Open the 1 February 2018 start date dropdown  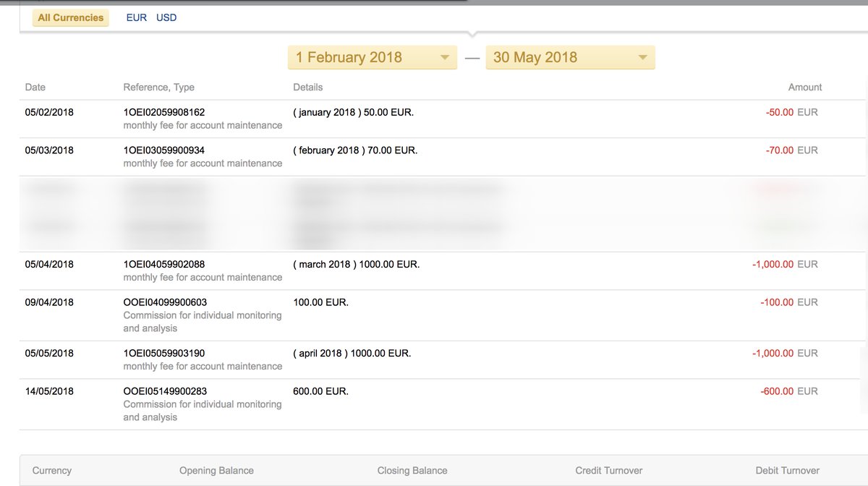pos(373,57)
